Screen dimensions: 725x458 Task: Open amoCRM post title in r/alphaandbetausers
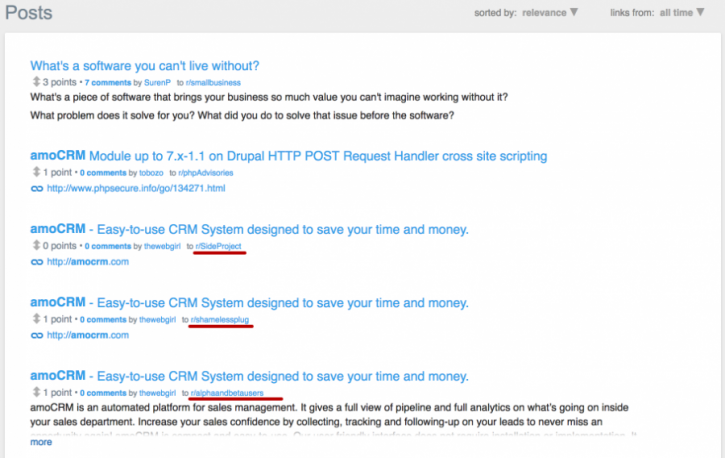pos(249,376)
